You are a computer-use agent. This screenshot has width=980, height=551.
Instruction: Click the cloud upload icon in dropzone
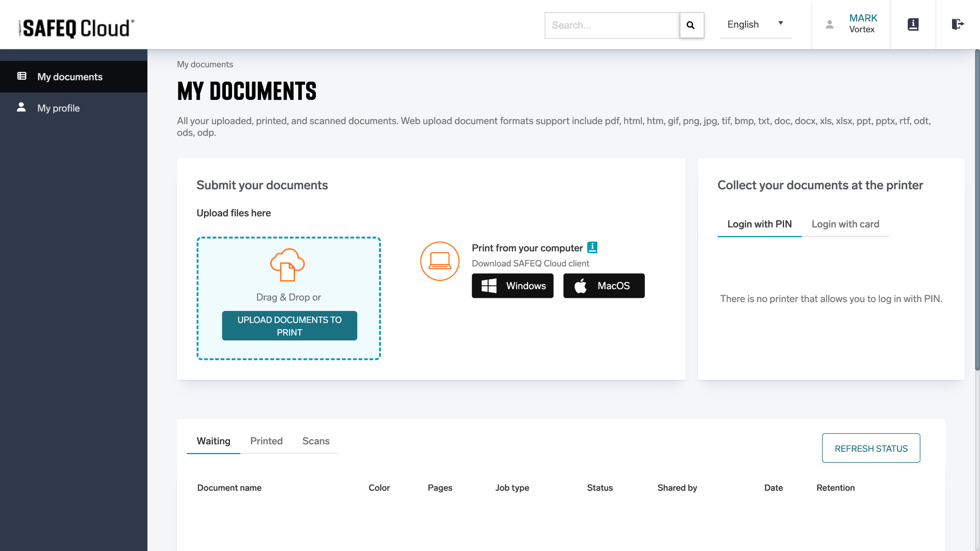(287, 265)
